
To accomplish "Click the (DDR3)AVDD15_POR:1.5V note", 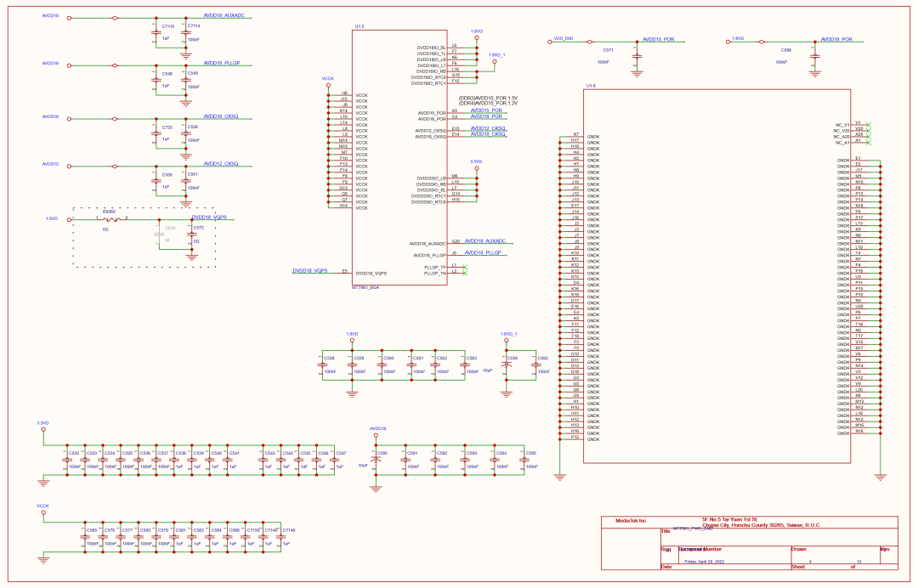I will (x=488, y=98).
